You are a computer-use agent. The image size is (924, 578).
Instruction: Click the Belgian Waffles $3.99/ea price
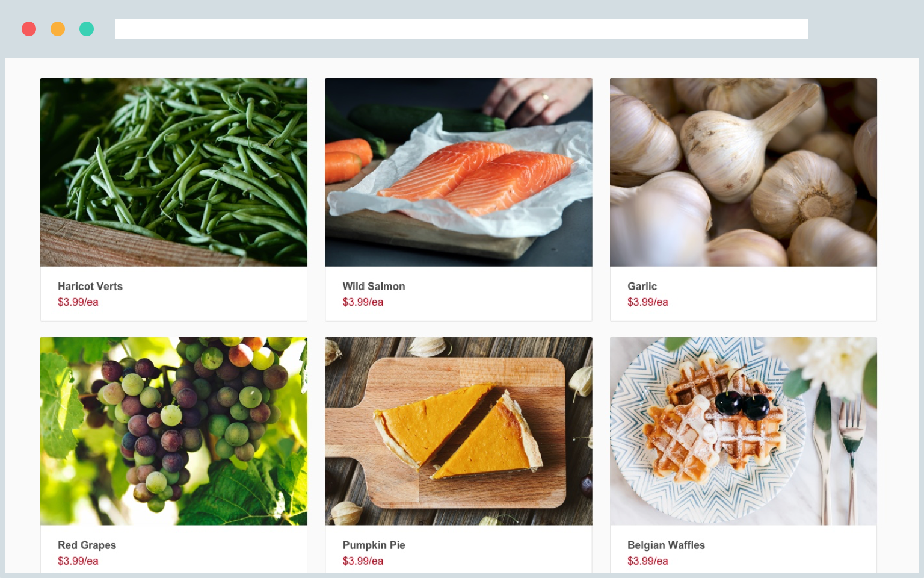point(648,561)
